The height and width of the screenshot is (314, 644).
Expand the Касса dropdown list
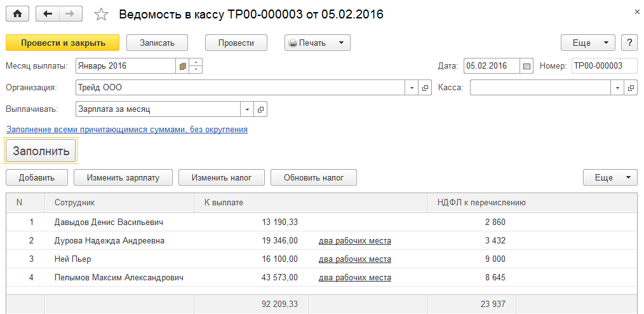click(x=617, y=88)
